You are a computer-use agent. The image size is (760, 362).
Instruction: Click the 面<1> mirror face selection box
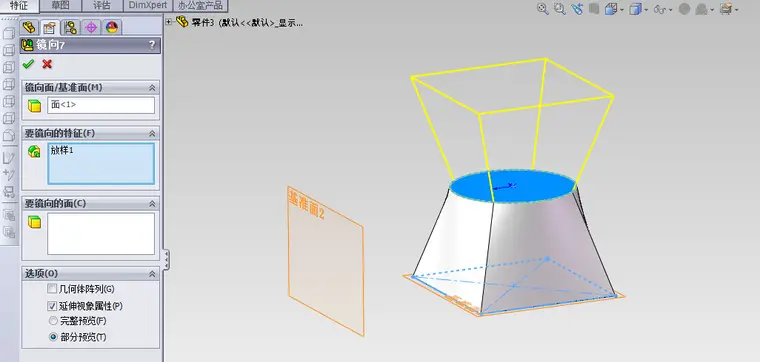[101, 105]
